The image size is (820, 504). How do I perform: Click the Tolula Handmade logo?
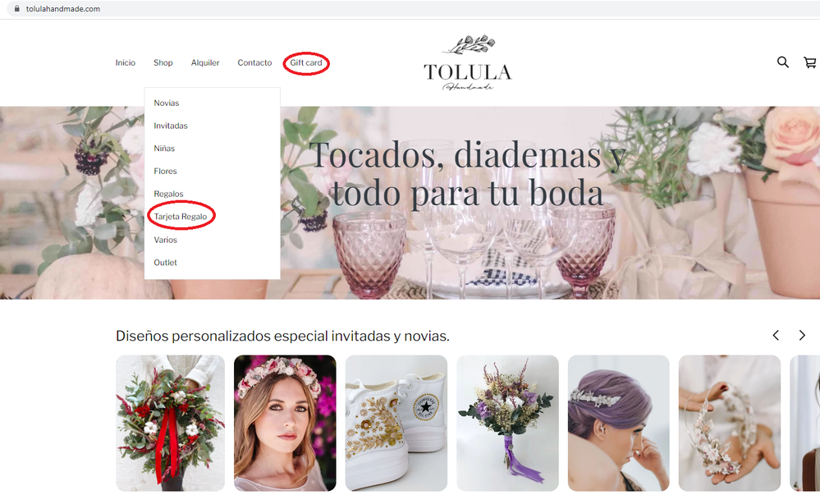coord(468,62)
